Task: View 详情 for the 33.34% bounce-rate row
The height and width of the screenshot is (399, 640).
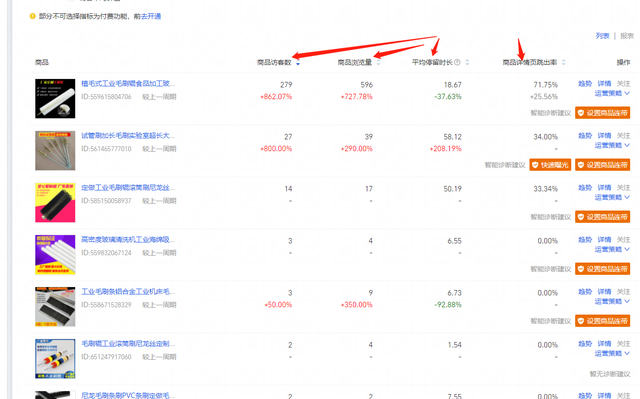Action: 604,188
